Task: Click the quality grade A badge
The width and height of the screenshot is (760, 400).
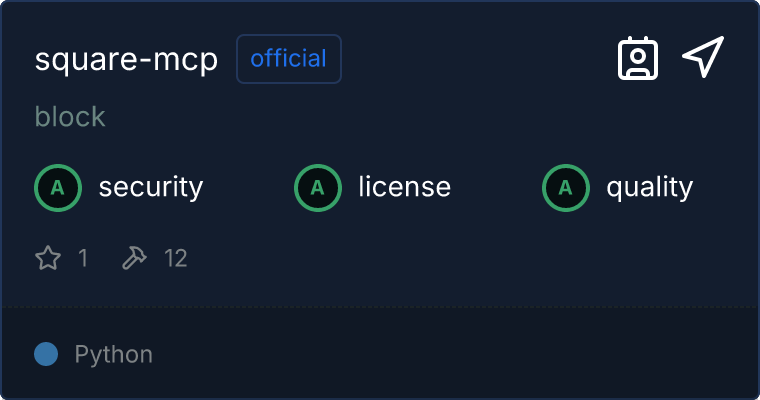Action: [x=566, y=187]
